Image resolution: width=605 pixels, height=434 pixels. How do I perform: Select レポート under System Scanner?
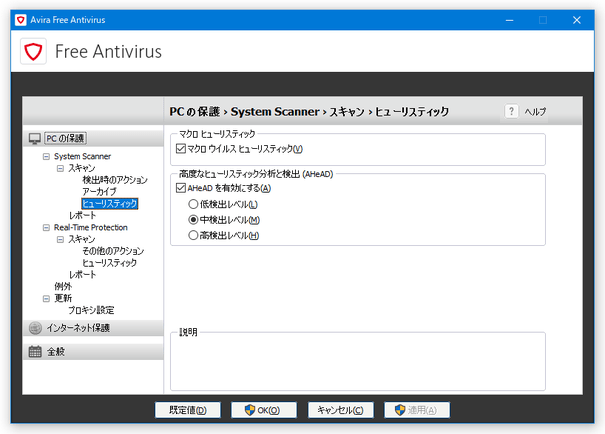coord(82,215)
